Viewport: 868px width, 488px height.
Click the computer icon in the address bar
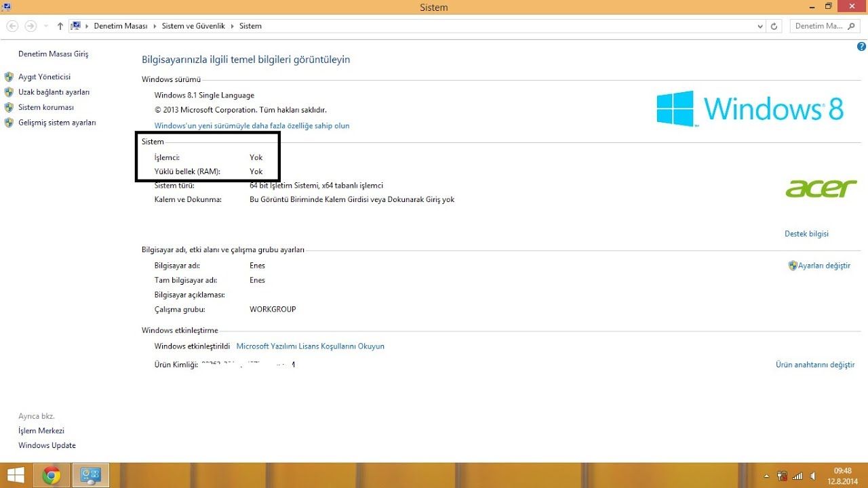(76, 26)
